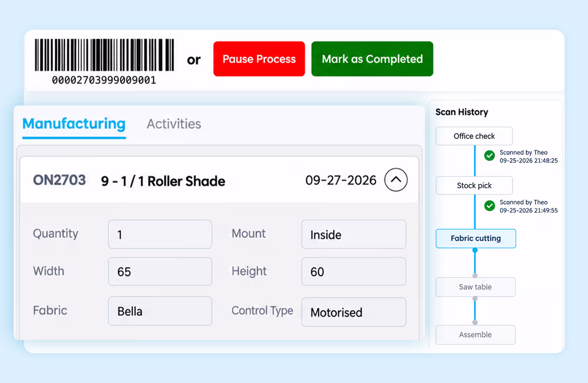Click the order number ON2703

point(59,180)
